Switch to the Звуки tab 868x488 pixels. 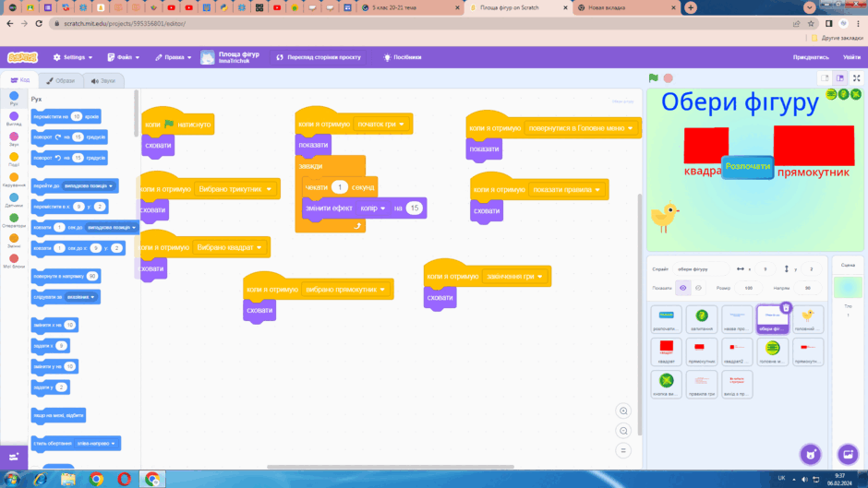click(x=103, y=81)
